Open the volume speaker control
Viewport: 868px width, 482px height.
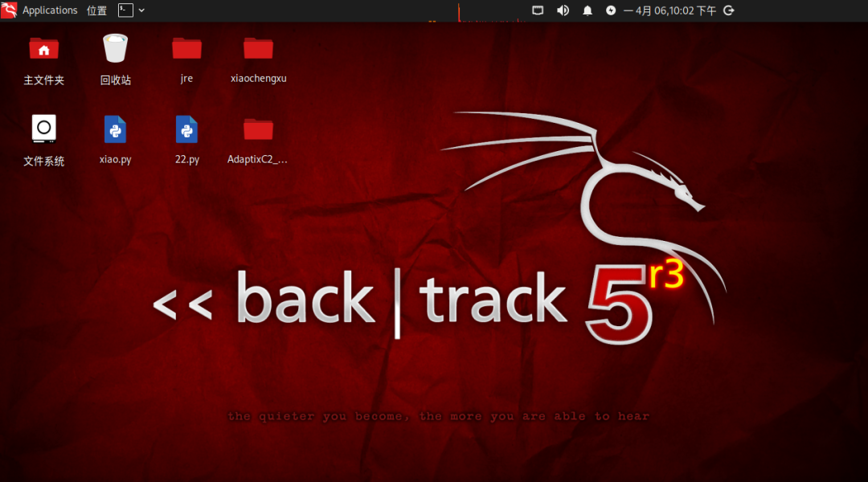coord(563,10)
